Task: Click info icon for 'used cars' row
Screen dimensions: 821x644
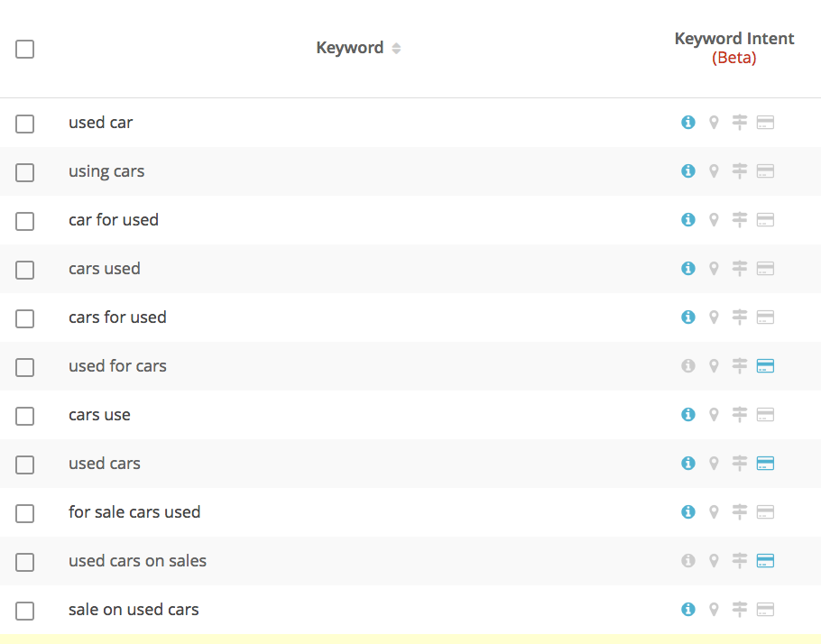Action: coord(688,464)
